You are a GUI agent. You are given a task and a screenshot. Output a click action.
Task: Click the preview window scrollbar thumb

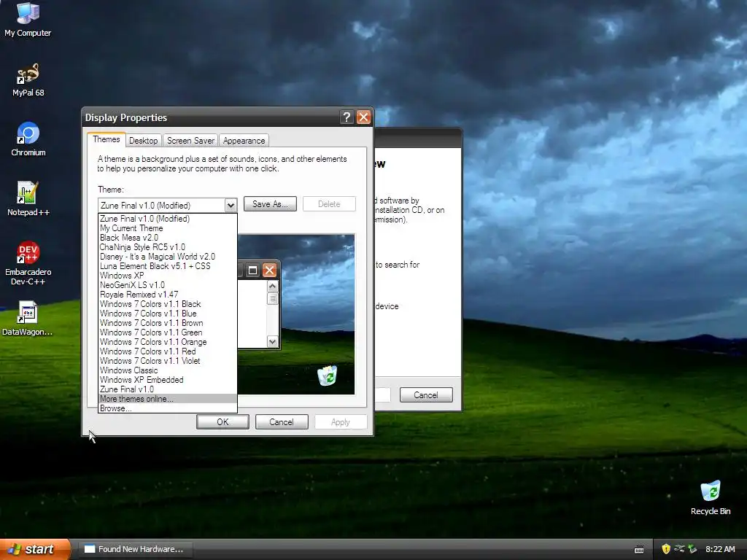coord(273,298)
